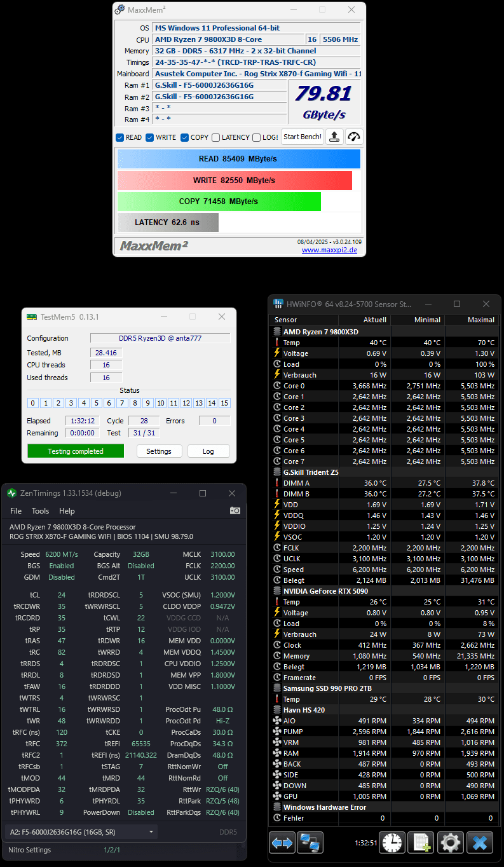
Task: Uncheck WRITE checkbox in MaxxMem
Action: [x=150, y=137]
